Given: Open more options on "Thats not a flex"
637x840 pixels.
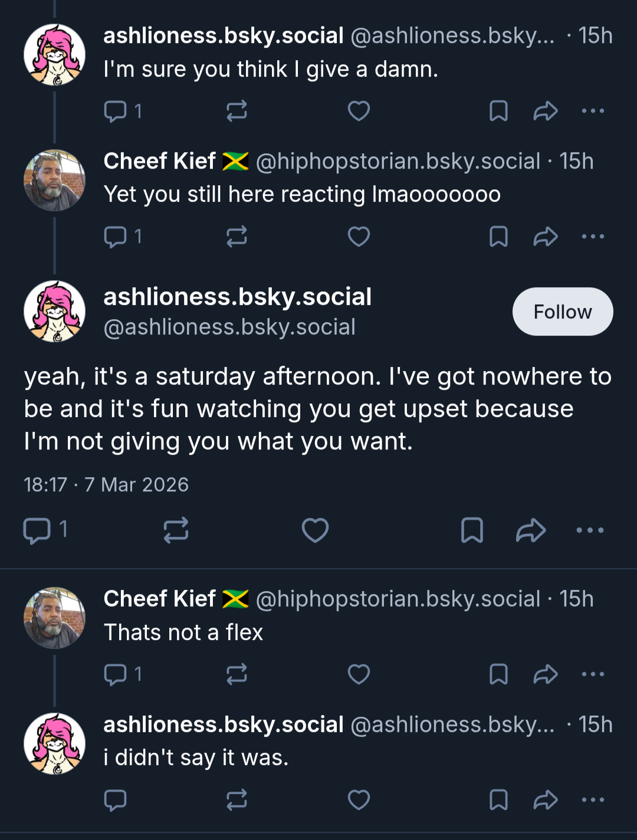Looking at the screenshot, I should (593, 674).
